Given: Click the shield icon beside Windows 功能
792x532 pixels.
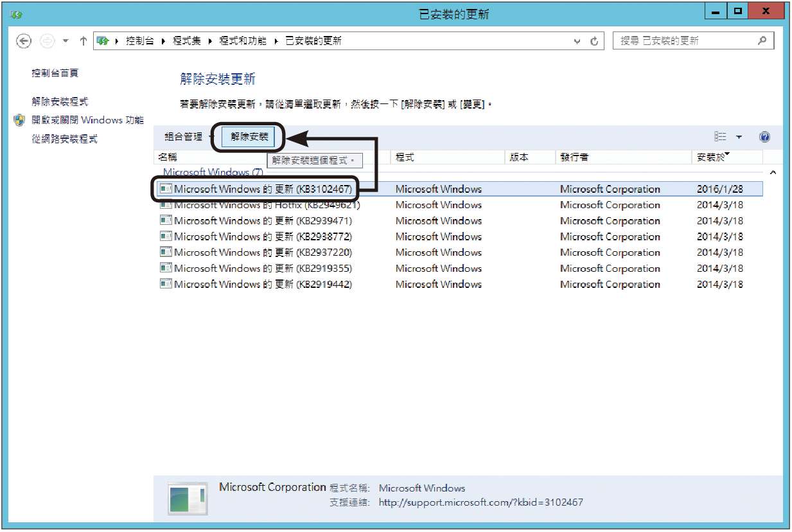Looking at the screenshot, I should (x=19, y=120).
